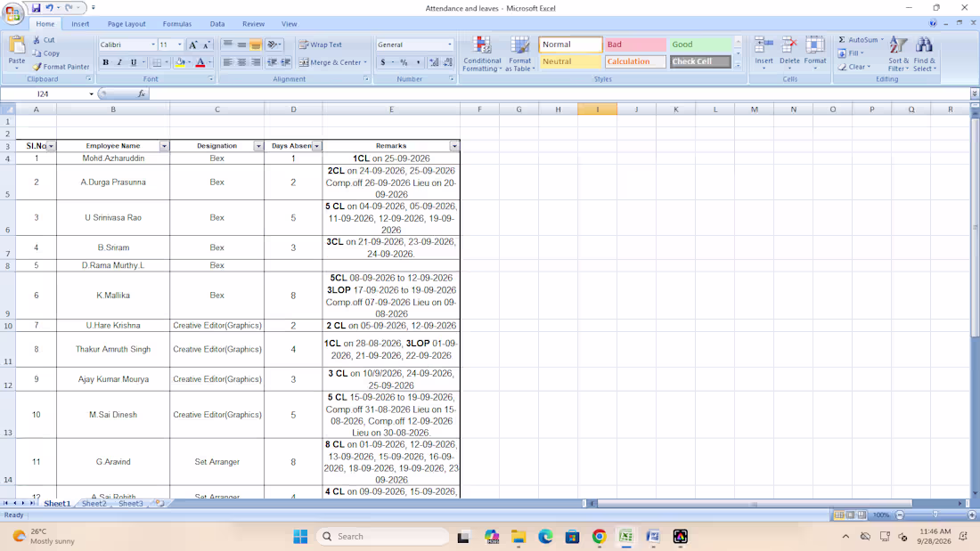This screenshot has width=980, height=551.
Task: Increase font size with Grow Font
Action: [193, 45]
